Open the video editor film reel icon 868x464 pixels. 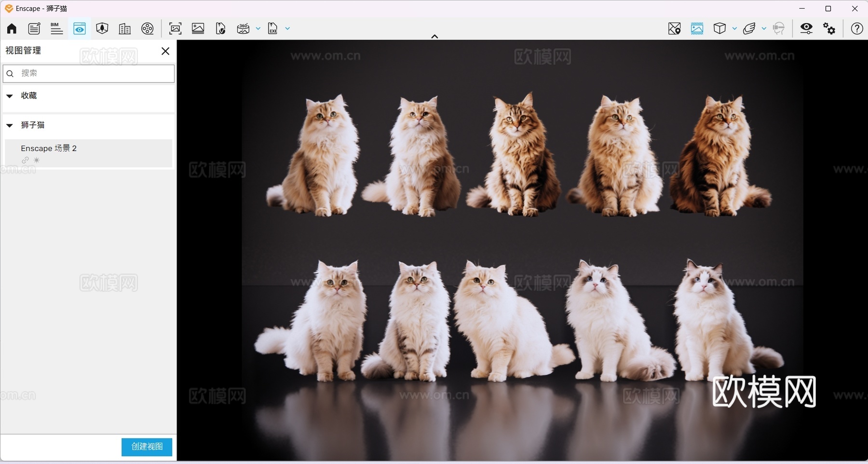pyautogui.click(x=148, y=28)
